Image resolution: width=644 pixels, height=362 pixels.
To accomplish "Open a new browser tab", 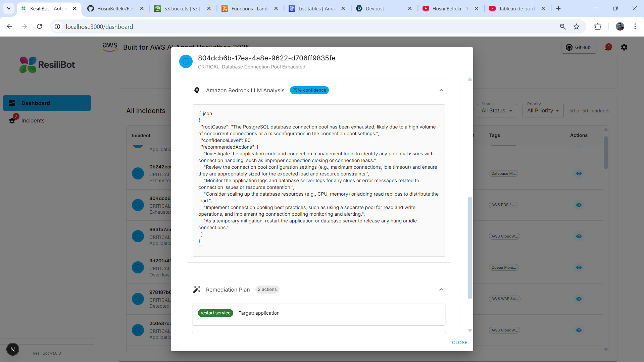I will click(558, 8).
